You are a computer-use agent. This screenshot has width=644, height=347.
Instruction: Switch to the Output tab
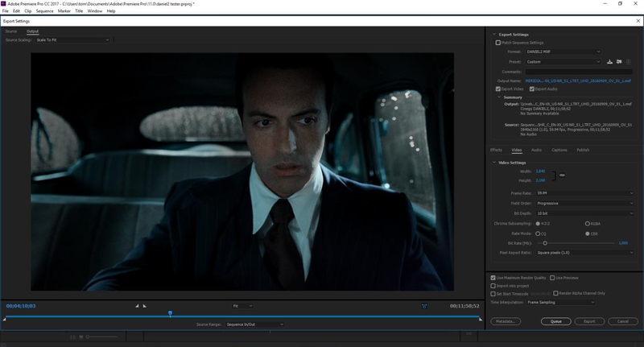click(32, 31)
